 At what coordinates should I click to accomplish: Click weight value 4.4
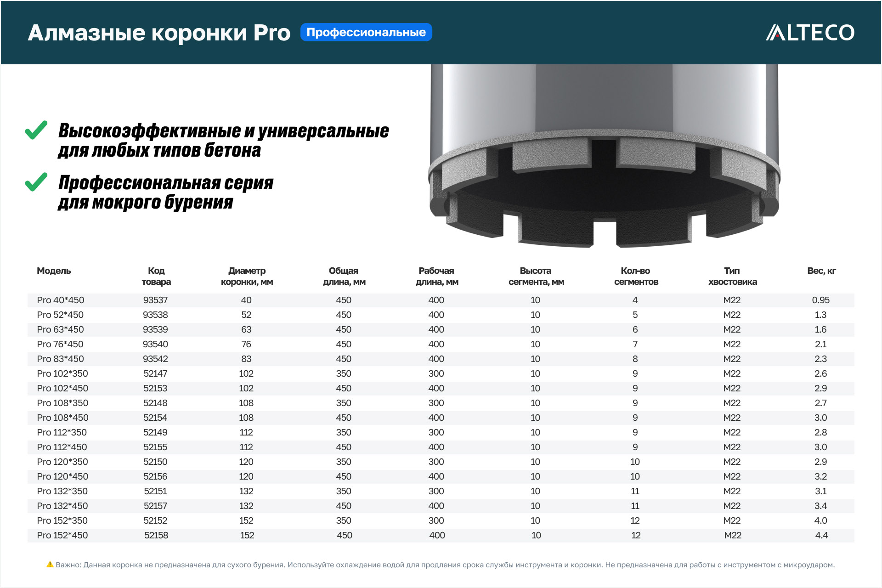point(821,535)
